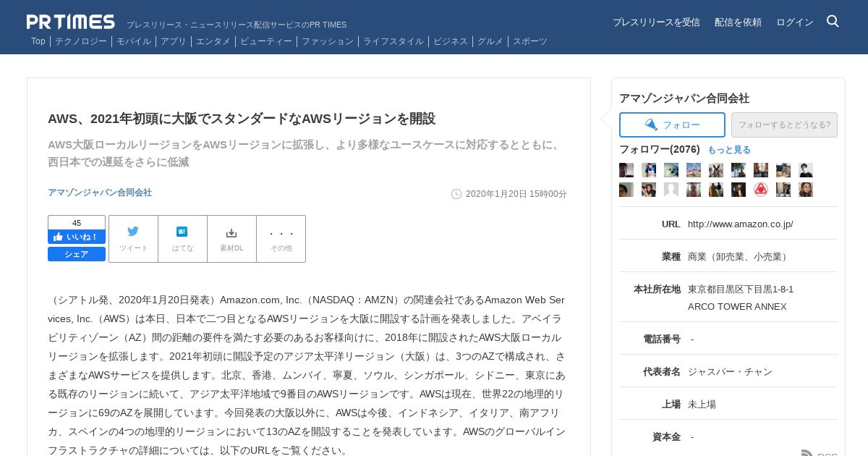
Task: Click the date text 2020年1月20日 15時00分
Action: 516,194
